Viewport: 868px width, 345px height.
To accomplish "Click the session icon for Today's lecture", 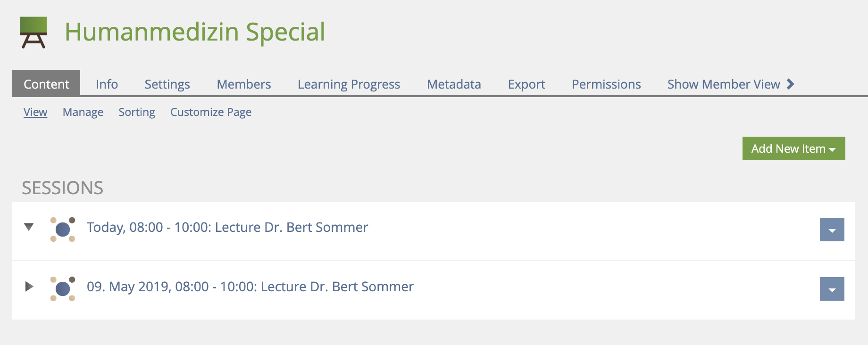I will tap(63, 230).
